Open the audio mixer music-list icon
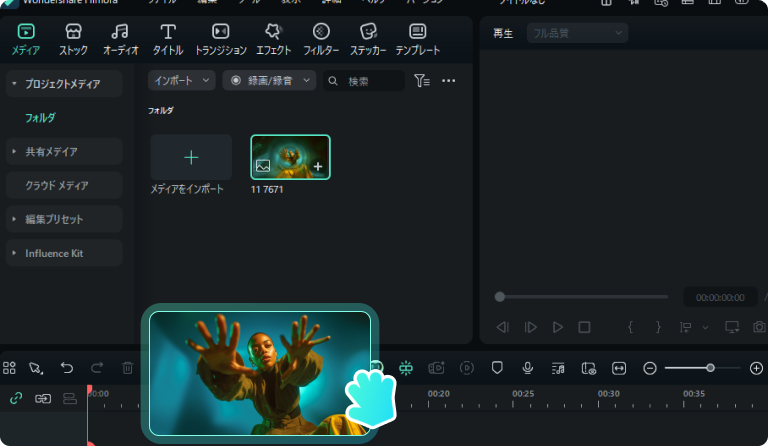The height and width of the screenshot is (446, 768). 558,368
